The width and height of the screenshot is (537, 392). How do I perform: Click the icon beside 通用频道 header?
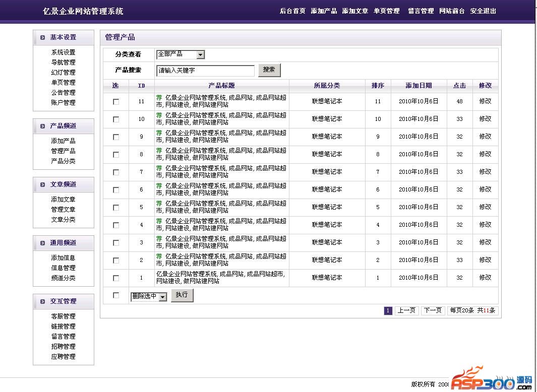pyautogui.click(x=42, y=243)
